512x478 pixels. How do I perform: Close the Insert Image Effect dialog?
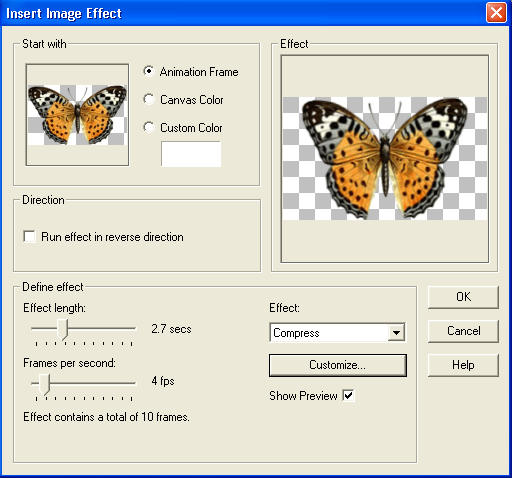[496, 13]
